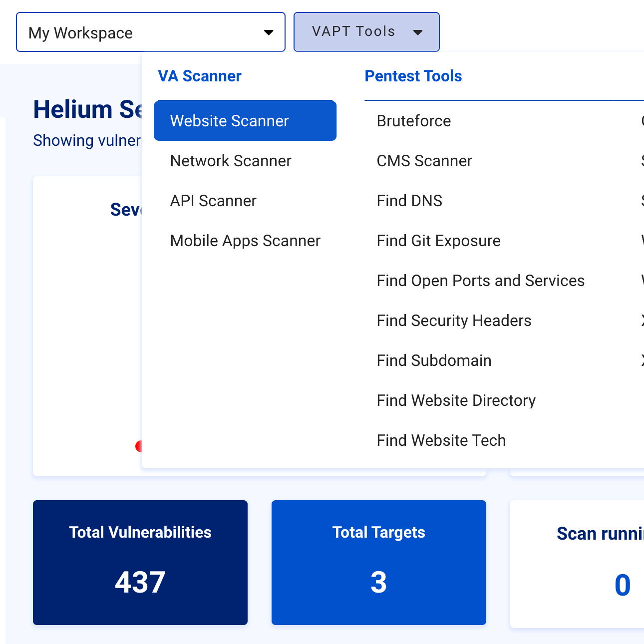Open the API Scanner option

213,201
